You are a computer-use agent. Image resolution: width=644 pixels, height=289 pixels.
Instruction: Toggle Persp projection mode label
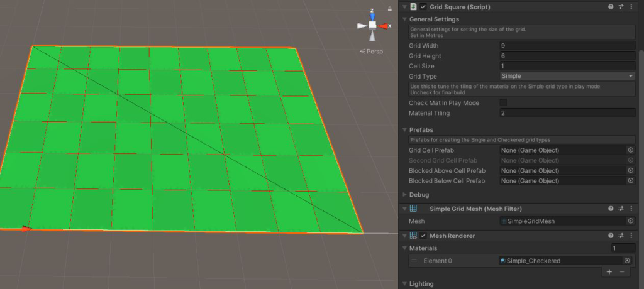[x=371, y=52]
